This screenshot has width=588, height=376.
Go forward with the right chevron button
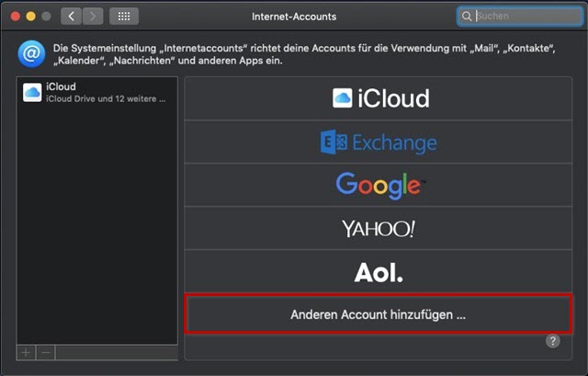93,17
